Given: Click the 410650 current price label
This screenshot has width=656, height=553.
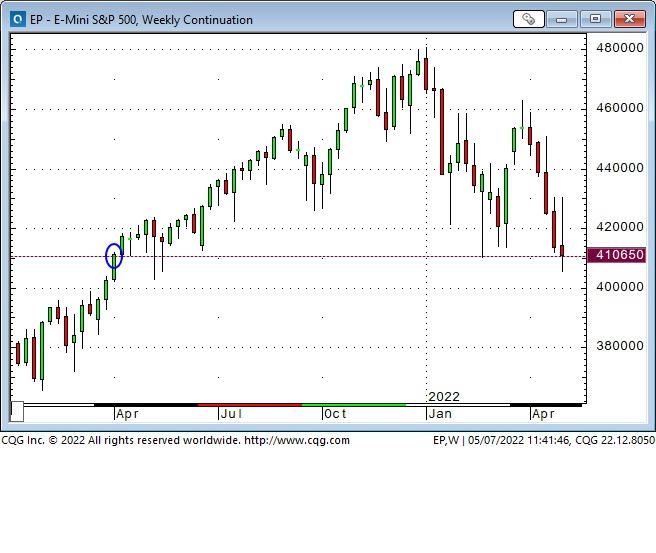Looking at the screenshot, I should click(x=617, y=255).
